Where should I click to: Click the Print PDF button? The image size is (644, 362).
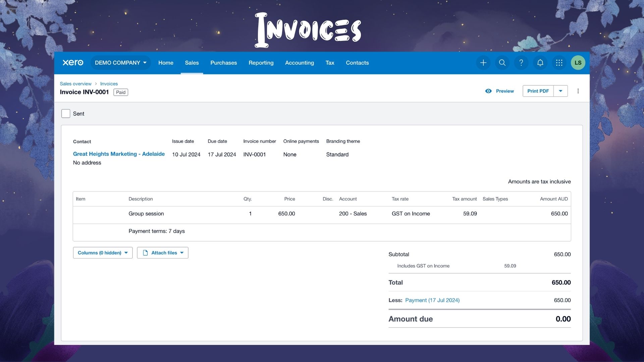(x=538, y=91)
